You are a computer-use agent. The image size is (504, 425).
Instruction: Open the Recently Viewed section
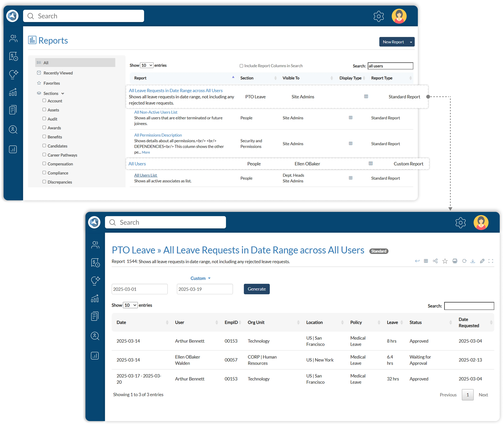(x=58, y=73)
